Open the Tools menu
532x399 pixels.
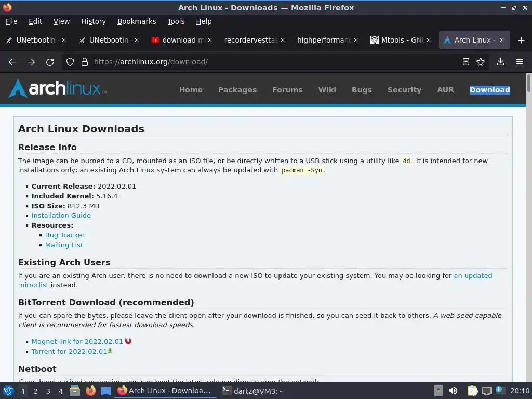coord(176,21)
